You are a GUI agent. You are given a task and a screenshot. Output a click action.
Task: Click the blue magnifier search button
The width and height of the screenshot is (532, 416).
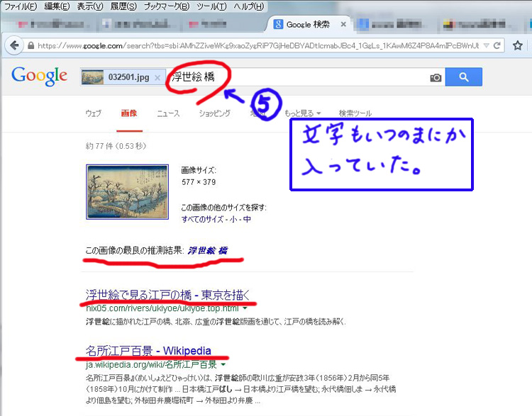[x=463, y=77]
